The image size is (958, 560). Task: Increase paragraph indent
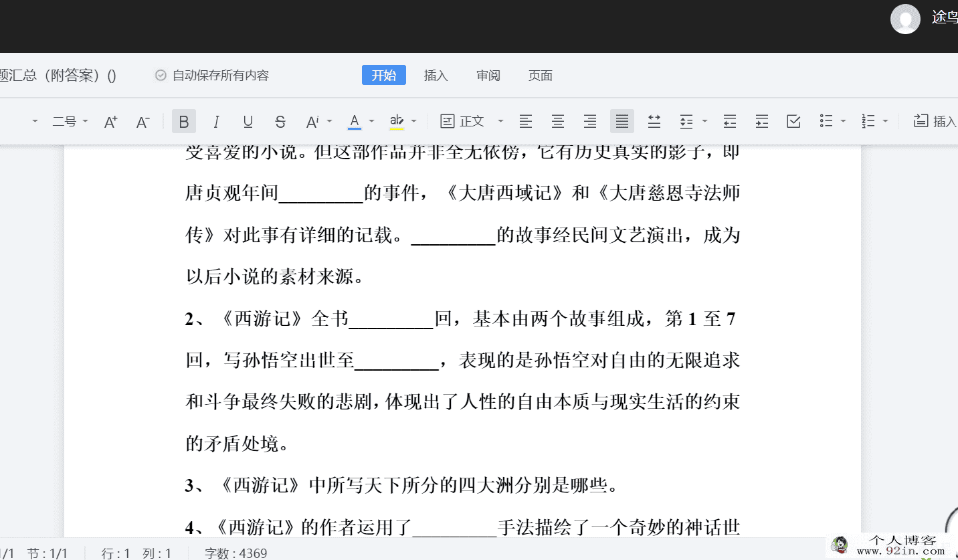click(x=762, y=121)
